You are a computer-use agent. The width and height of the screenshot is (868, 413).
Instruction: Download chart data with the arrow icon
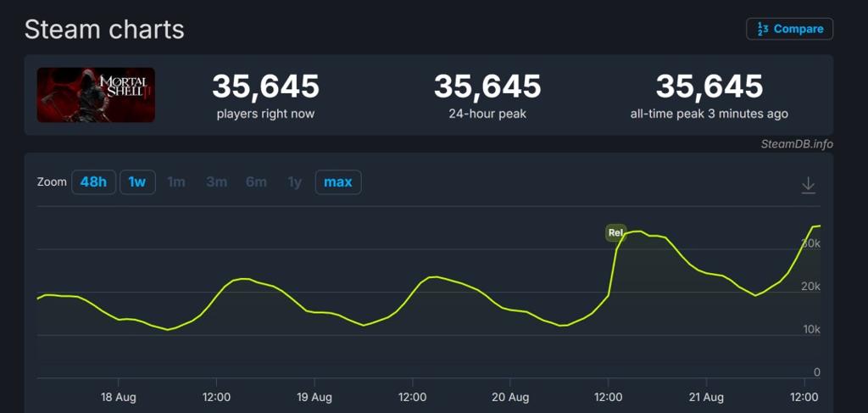click(808, 185)
